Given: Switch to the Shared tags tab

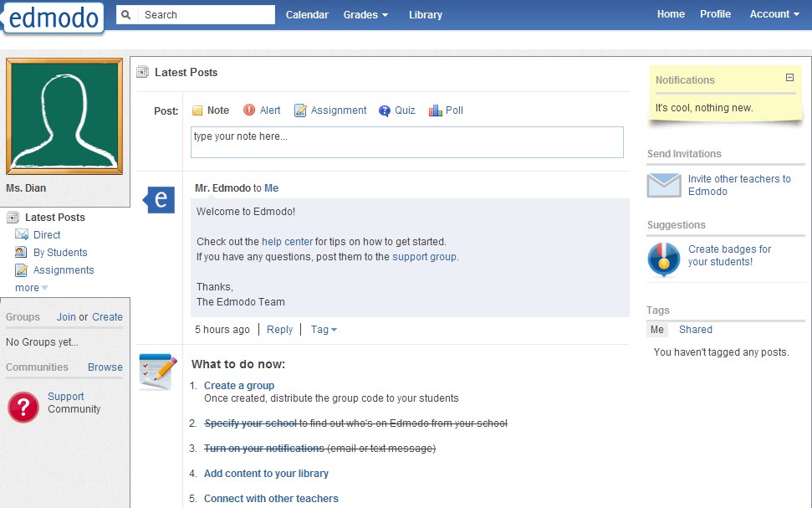Looking at the screenshot, I should (x=695, y=330).
